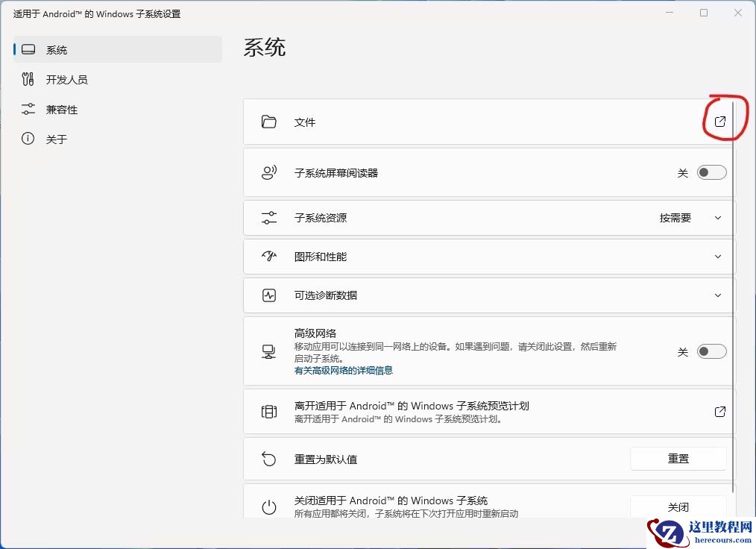Enable the 子系统屏幕阅读器 toggle
The width and height of the screenshot is (756, 549).
[x=711, y=172]
